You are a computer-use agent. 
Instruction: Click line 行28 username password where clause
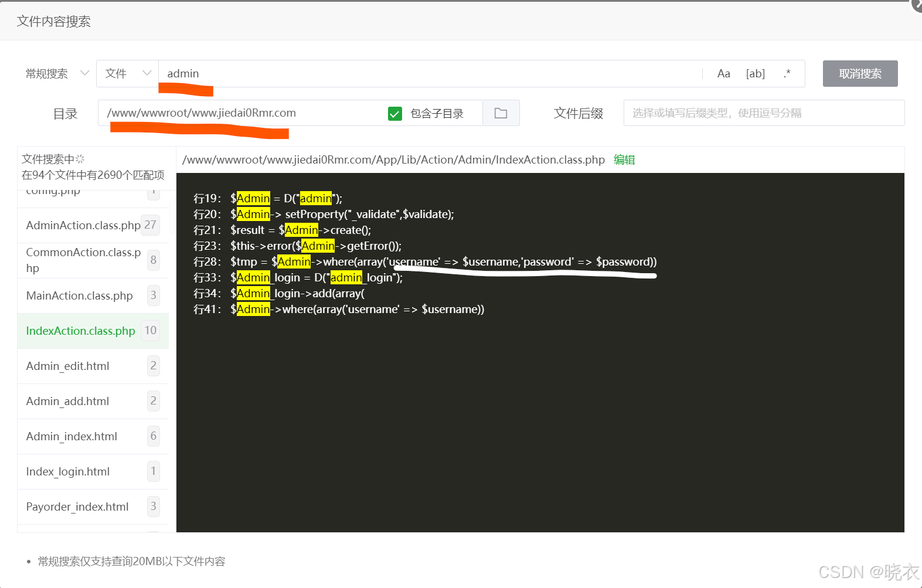tap(425, 261)
